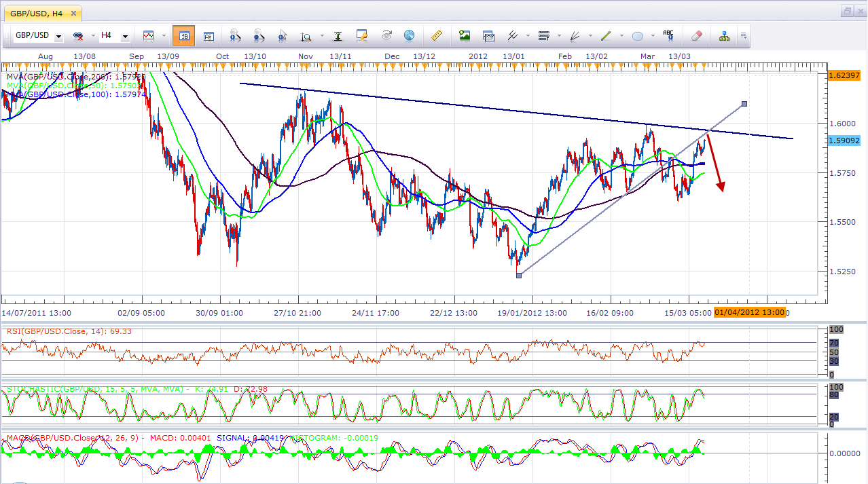Screen dimensions: 868x484
Task: Click the 1.6000 price axis label
Action: (841, 124)
